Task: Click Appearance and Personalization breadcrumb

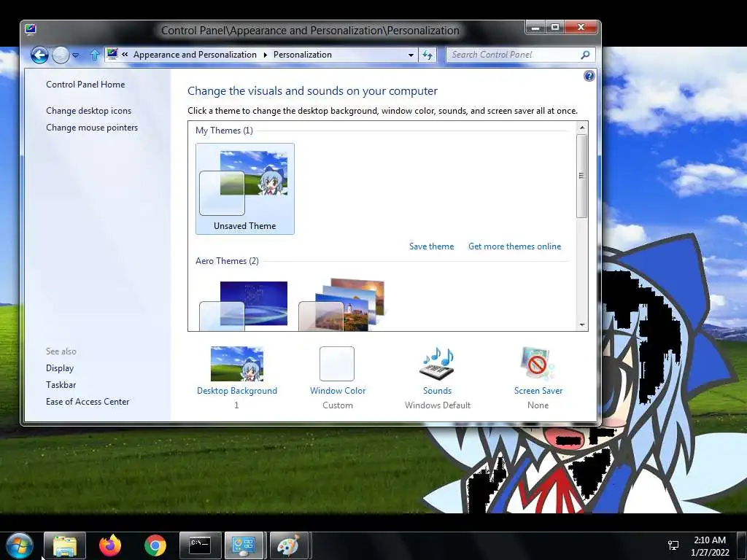Action: click(195, 55)
